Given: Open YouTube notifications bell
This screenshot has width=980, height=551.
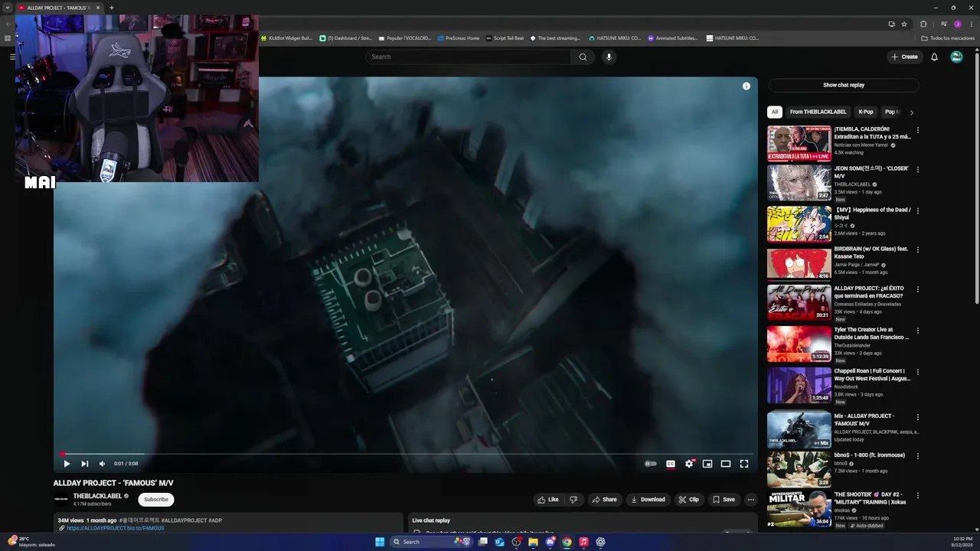Looking at the screenshot, I should point(934,57).
